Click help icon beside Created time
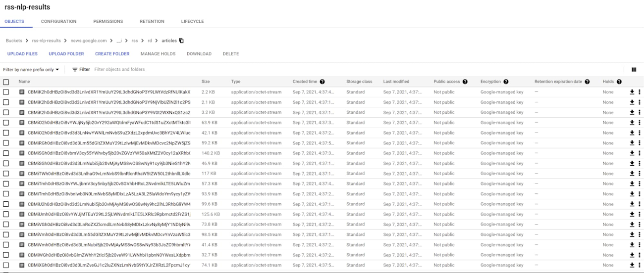 click(322, 82)
